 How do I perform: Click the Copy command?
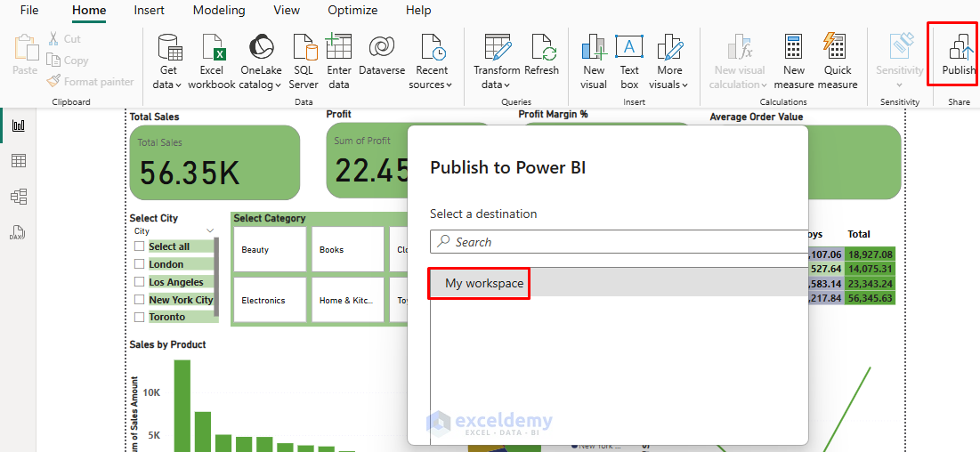tap(68, 61)
